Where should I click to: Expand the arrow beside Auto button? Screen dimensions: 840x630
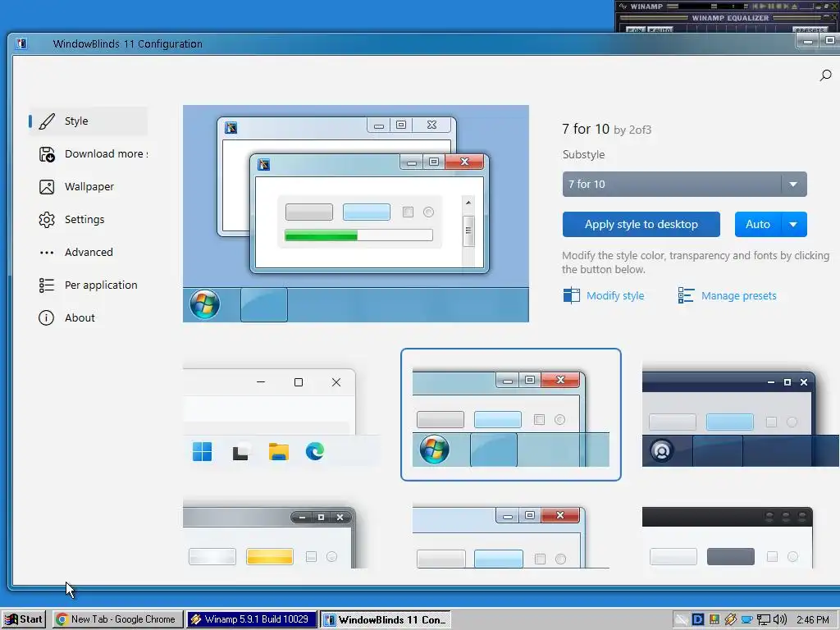click(x=794, y=225)
